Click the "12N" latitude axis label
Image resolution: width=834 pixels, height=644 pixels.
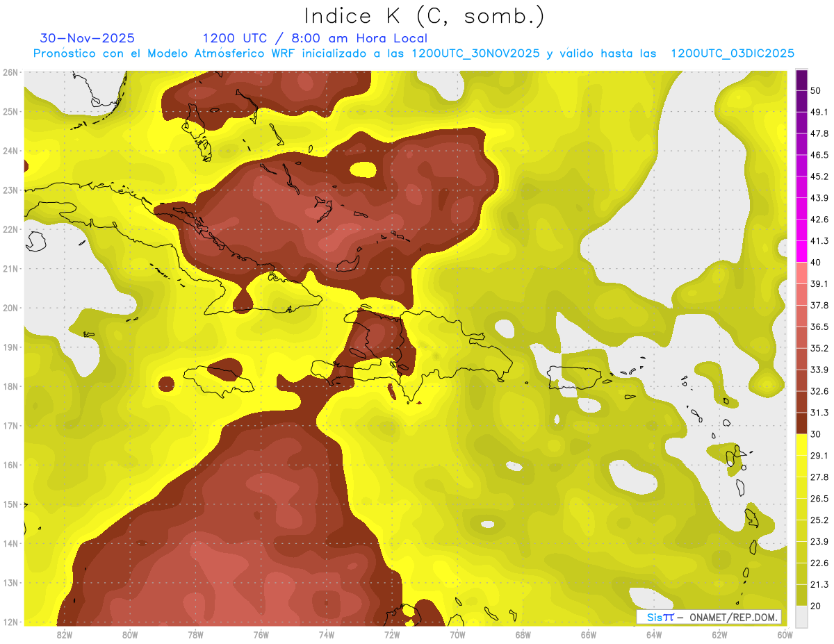10,622
